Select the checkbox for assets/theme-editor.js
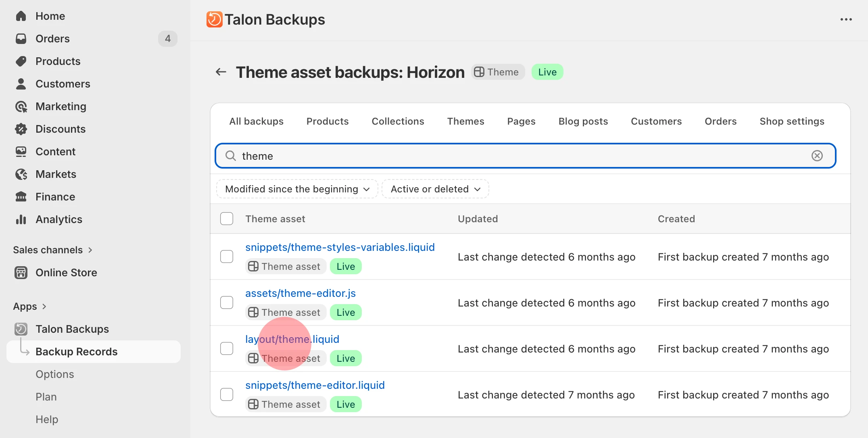Screen dimensions: 868x438 point(227,302)
